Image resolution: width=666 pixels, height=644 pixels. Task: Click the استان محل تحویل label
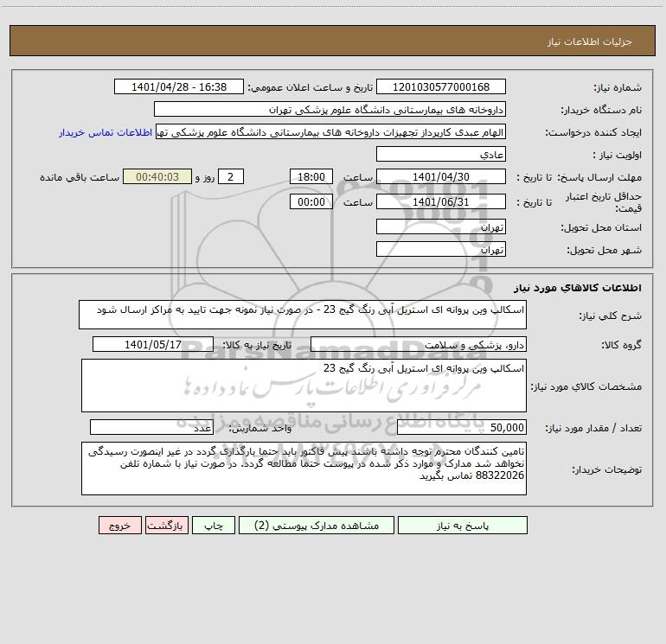(x=601, y=227)
